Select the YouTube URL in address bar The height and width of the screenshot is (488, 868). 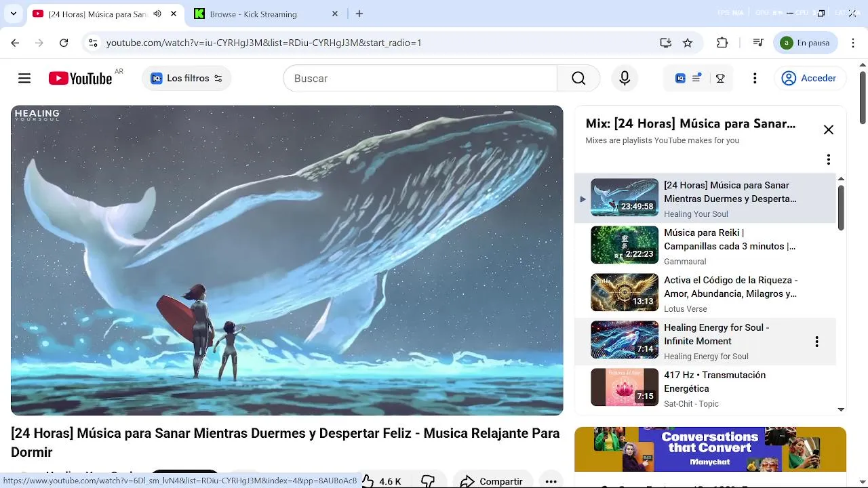coord(264,43)
